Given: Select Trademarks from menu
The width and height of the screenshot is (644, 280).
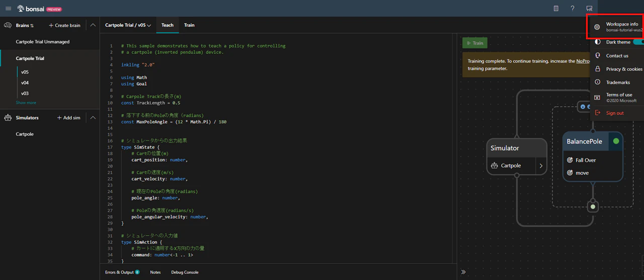Looking at the screenshot, I should click(617, 82).
